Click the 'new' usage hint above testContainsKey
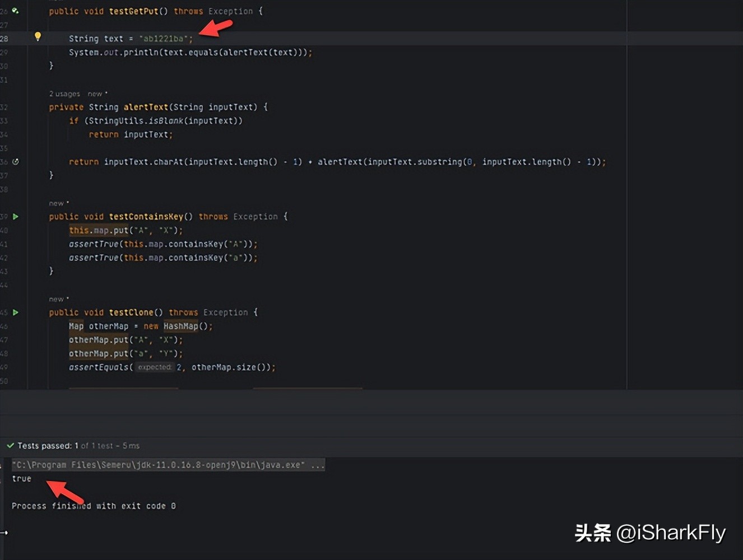 pyautogui.click(x=57, y=203)
